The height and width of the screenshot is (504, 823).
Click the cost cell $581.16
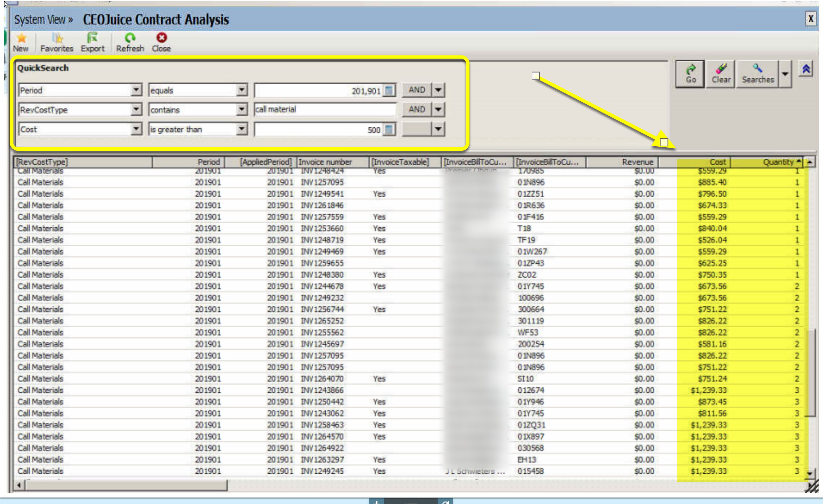(712, 344)
